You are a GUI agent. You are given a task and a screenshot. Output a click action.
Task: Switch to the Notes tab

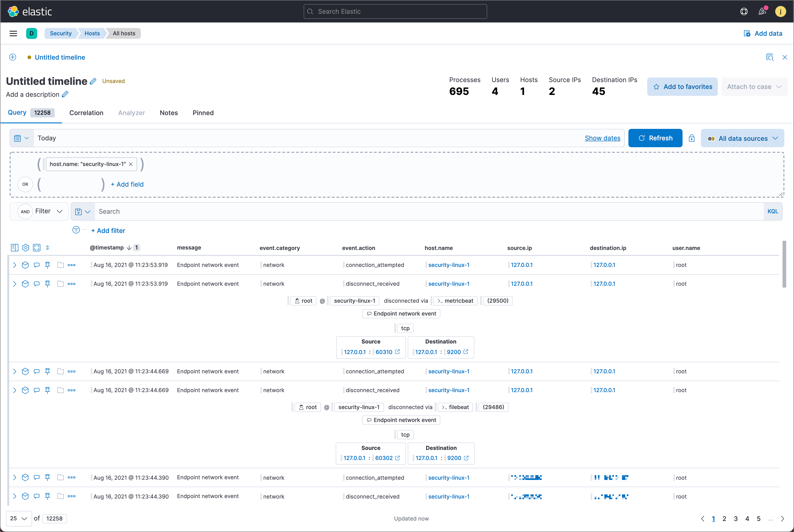pos(169,113)
